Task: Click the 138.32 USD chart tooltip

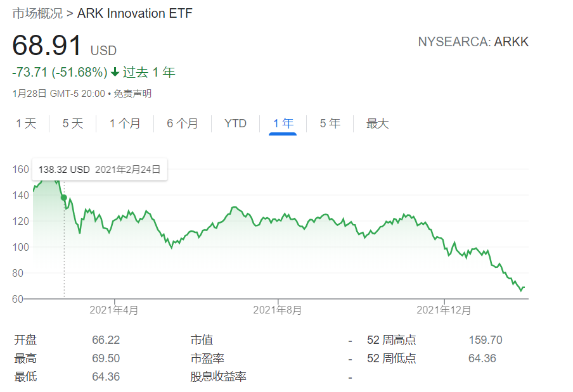Action: [x=99, y=170]
